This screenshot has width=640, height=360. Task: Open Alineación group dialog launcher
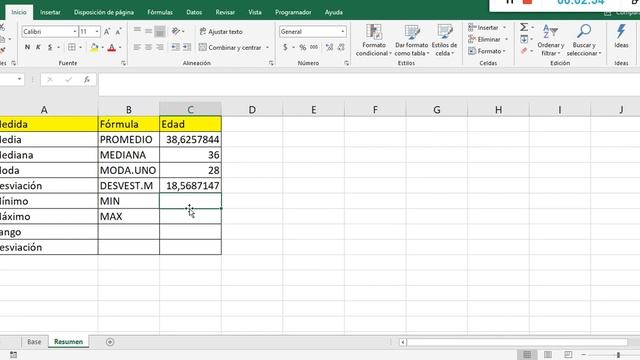click(271, 63)
